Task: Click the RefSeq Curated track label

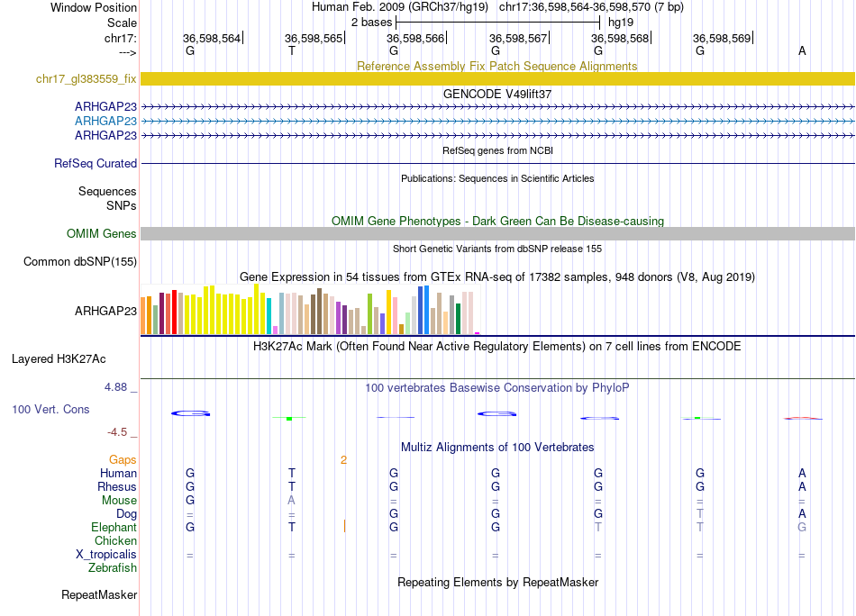Action: (95, 163)
